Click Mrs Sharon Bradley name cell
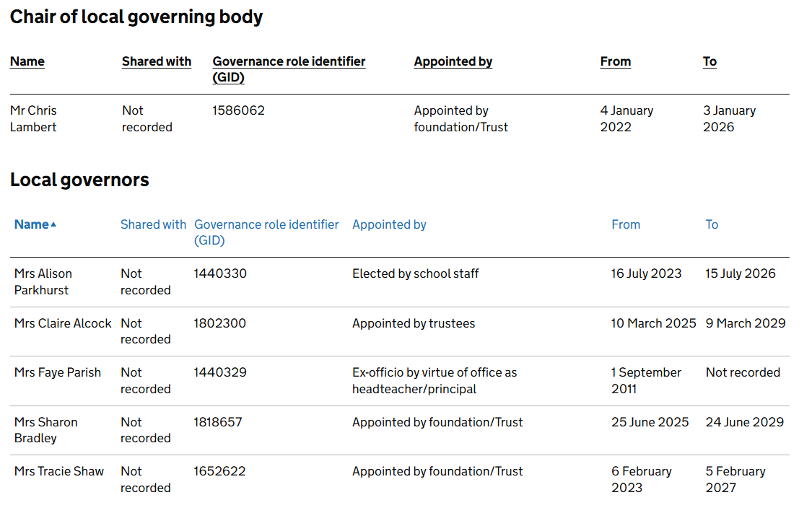Image resolution: width=812 pixels, height=513 pixels. [46, 430]
